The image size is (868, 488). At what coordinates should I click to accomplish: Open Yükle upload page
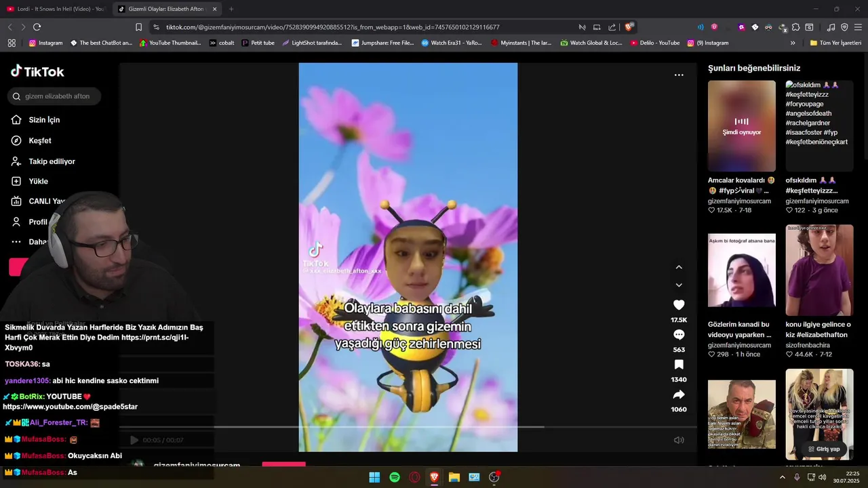coord(29,182)
